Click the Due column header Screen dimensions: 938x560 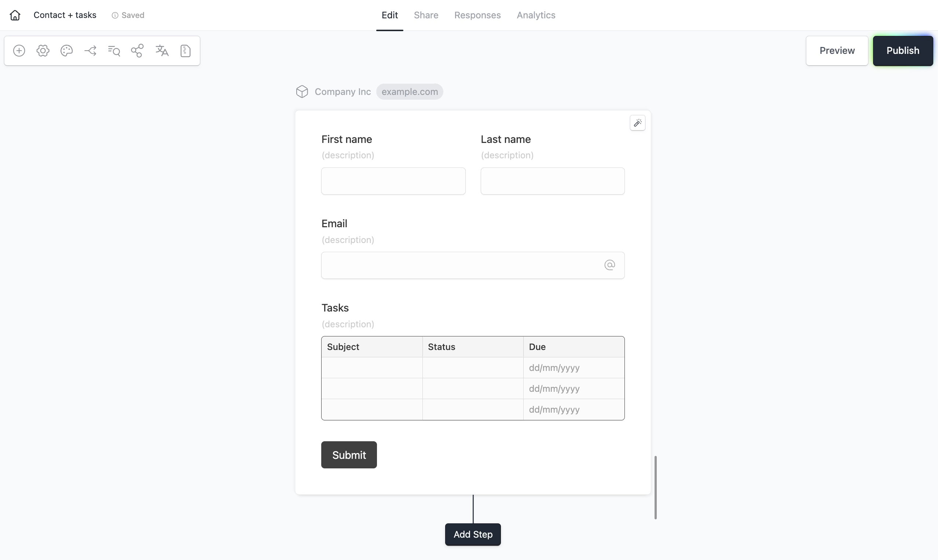click(574, 346)
